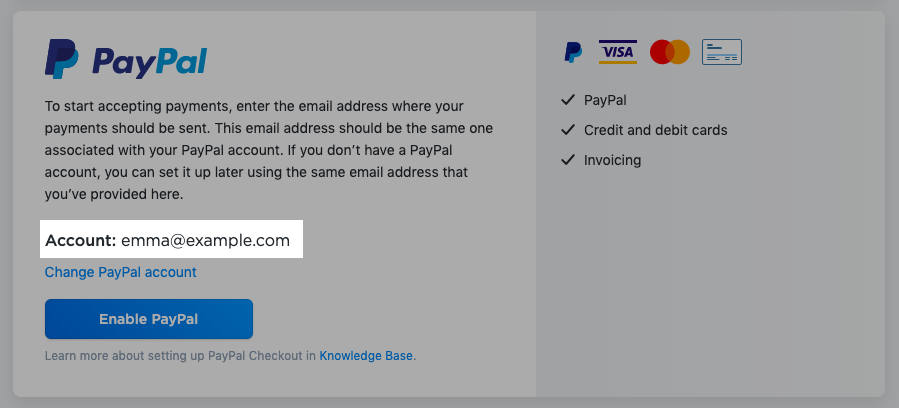Select the emma@example.com account email
The height and width of the screenshot is (408, 899).
(205, 240)
